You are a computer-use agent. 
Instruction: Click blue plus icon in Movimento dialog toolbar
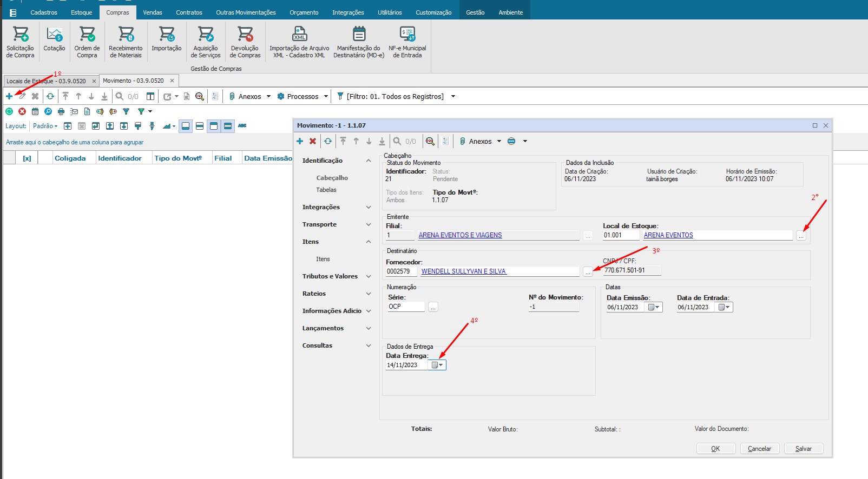[x=300, y=141]
